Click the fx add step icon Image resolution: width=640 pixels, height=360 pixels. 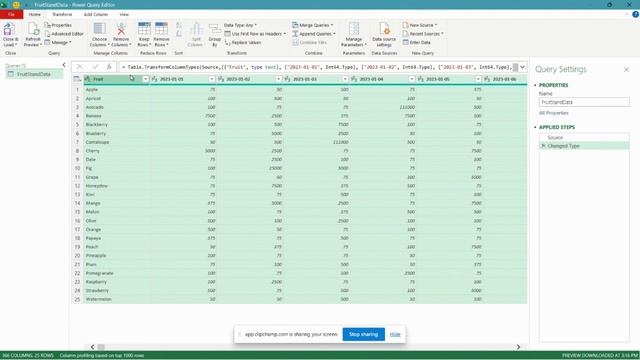click(109, 67)
